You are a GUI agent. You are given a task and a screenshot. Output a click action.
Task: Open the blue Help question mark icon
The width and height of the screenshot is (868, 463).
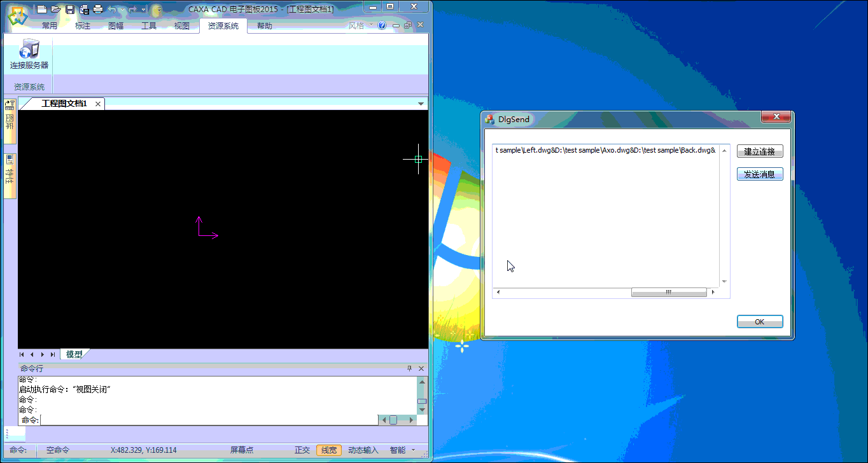pyautogui.click(x=382, y=26)
